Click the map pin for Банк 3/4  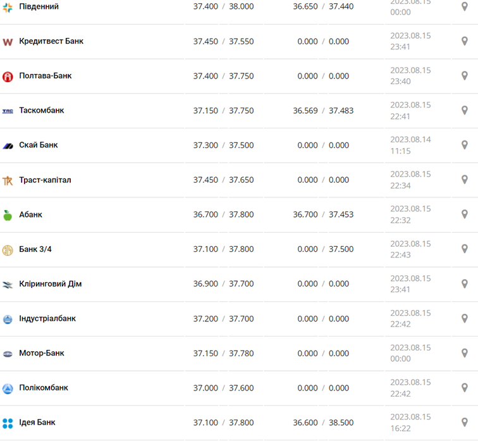(464, 249)
